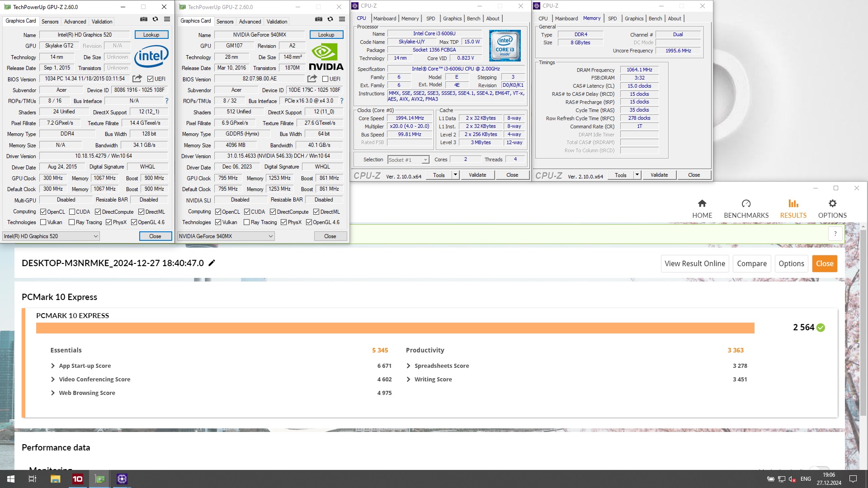Go to PCMark HOME icon
This screenshot has width=868, height=488.
[702, 209]
